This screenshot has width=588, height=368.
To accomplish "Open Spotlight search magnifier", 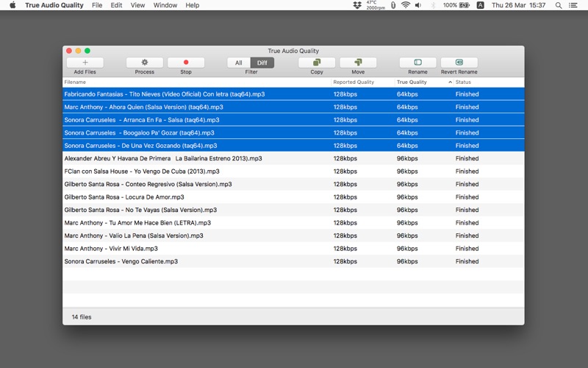I will point(559,5).
